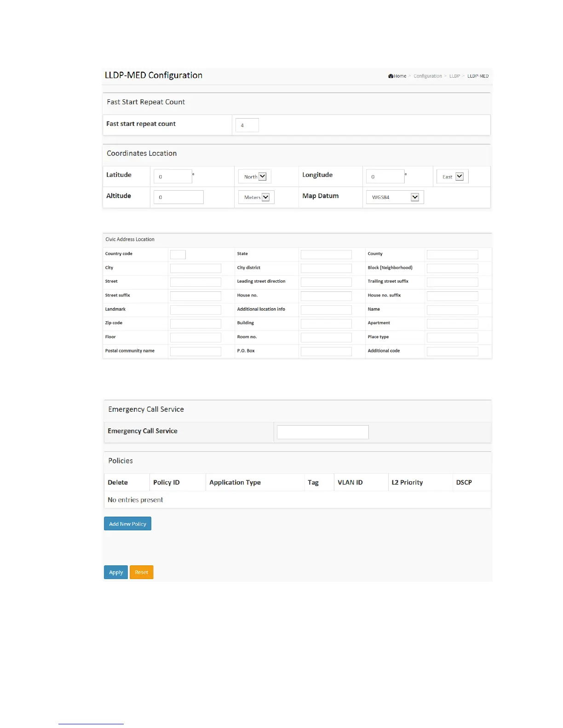563x728 pixels.
Task: Click the State input field
Action: [x=326, y=255]
